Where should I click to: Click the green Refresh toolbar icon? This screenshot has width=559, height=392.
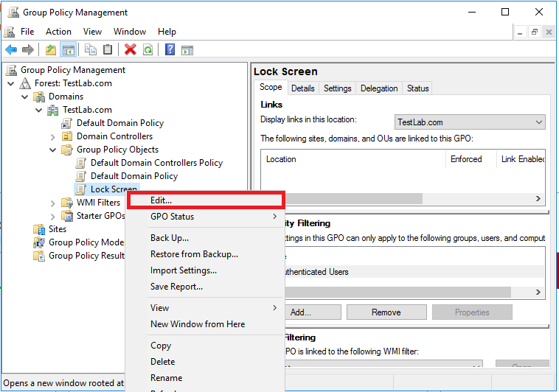(148, 49)
